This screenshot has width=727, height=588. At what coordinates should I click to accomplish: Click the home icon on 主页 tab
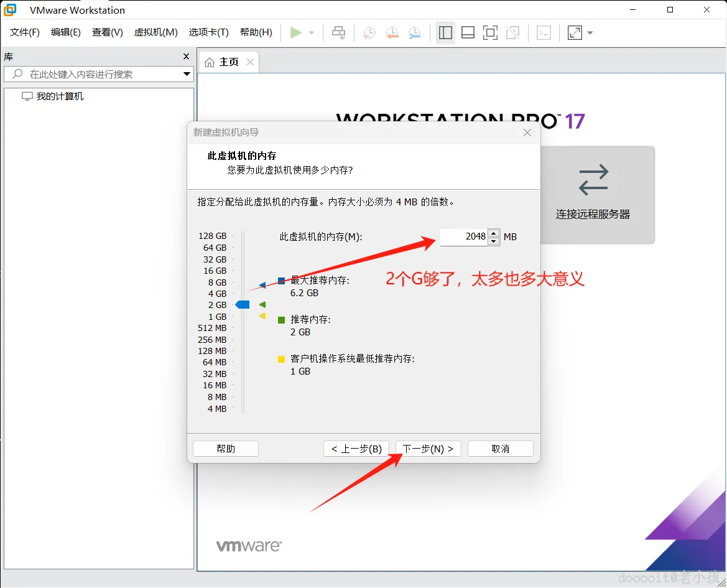(210, 62)
